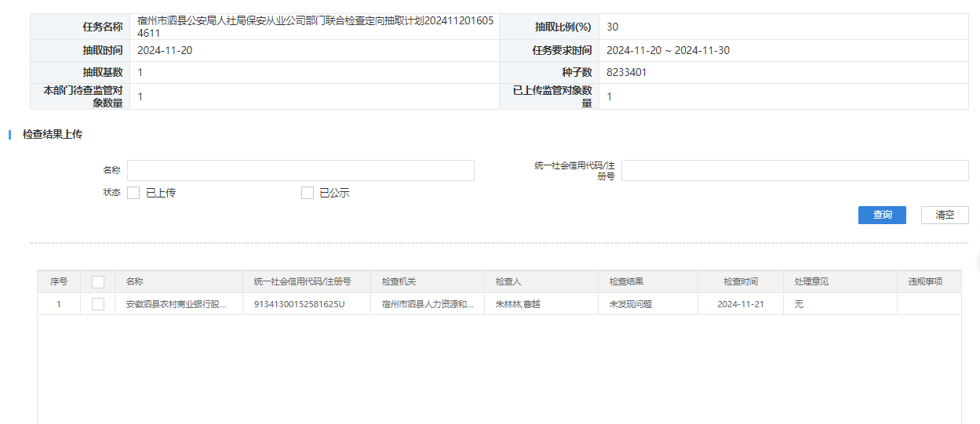Focus the 名称 name input field
The image size is (980, 424).
click(x=301, y=171)
